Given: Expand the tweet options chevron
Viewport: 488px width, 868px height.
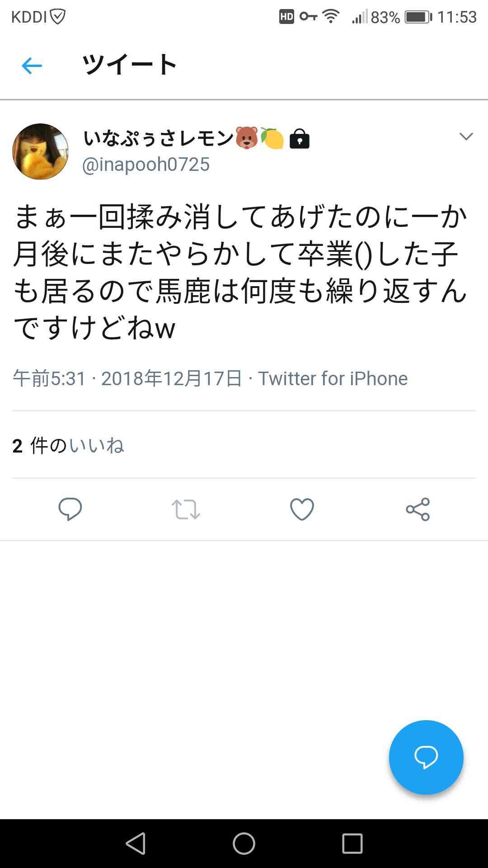Looking at the screenshot, I should (x=466, y=136).
